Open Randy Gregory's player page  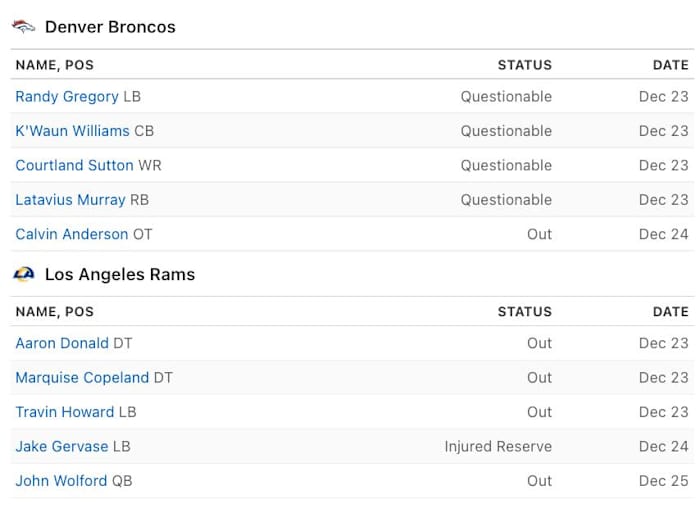[66, 97]
